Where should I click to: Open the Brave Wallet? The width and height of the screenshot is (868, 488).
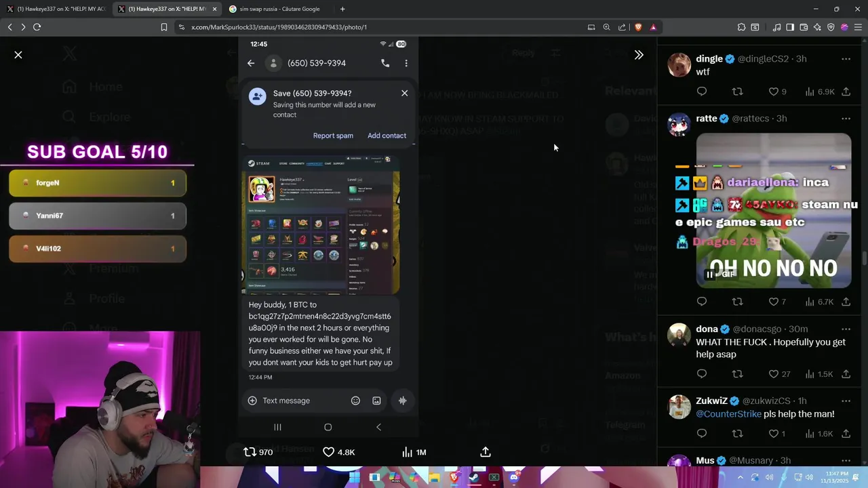pos(804,27)
